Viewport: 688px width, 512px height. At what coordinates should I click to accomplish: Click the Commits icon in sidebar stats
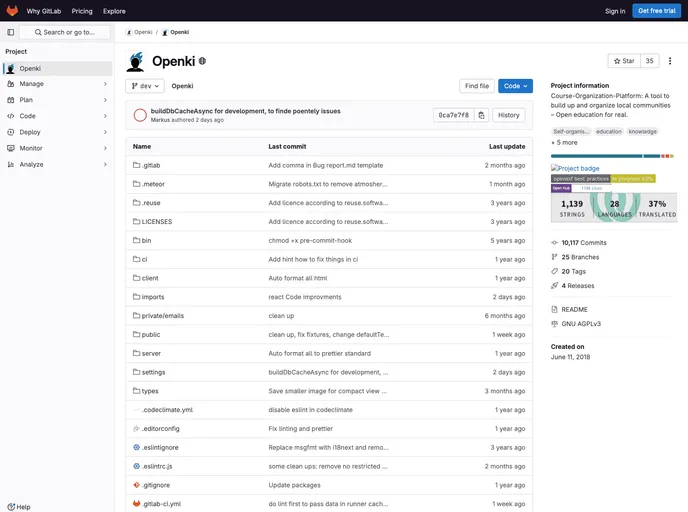point(554,243)
